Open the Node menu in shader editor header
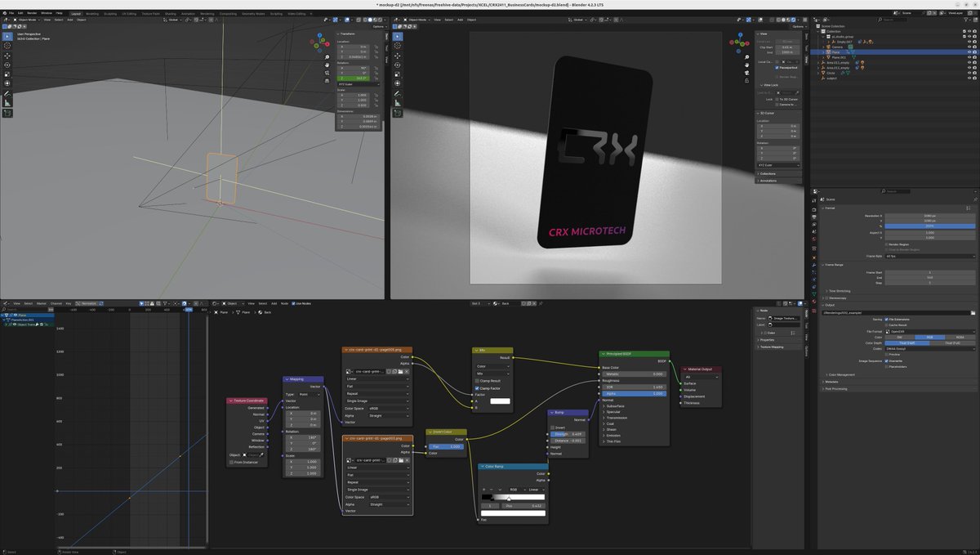980x555 pixels. pyautogui.click(x=287, y=303)
